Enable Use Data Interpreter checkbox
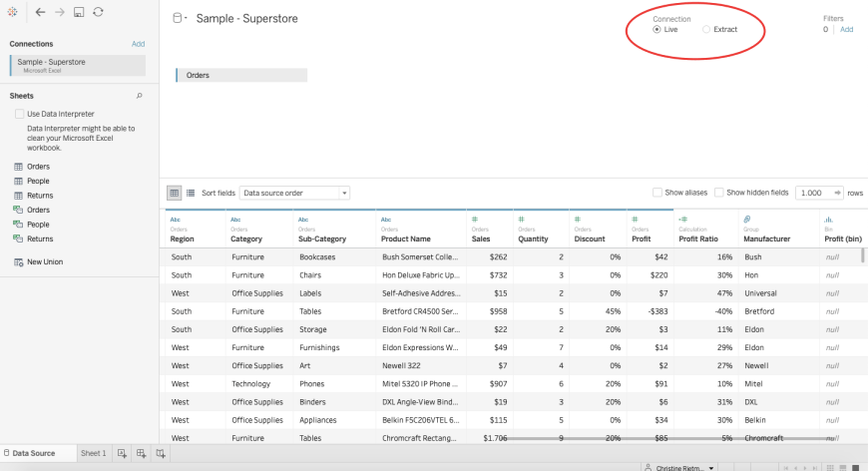The image size is (868, 471). [19, 114]
